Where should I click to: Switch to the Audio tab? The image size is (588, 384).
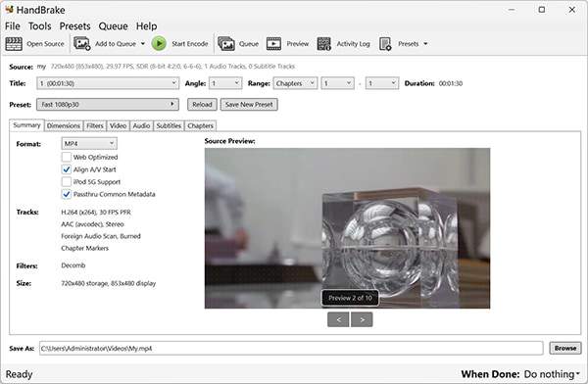(141, 125)
